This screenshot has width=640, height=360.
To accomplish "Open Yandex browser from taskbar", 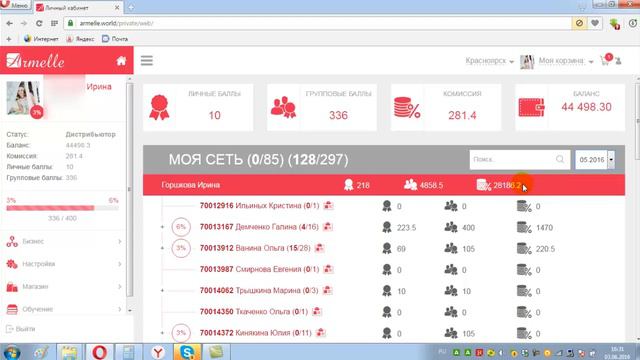I will [158, 352].
